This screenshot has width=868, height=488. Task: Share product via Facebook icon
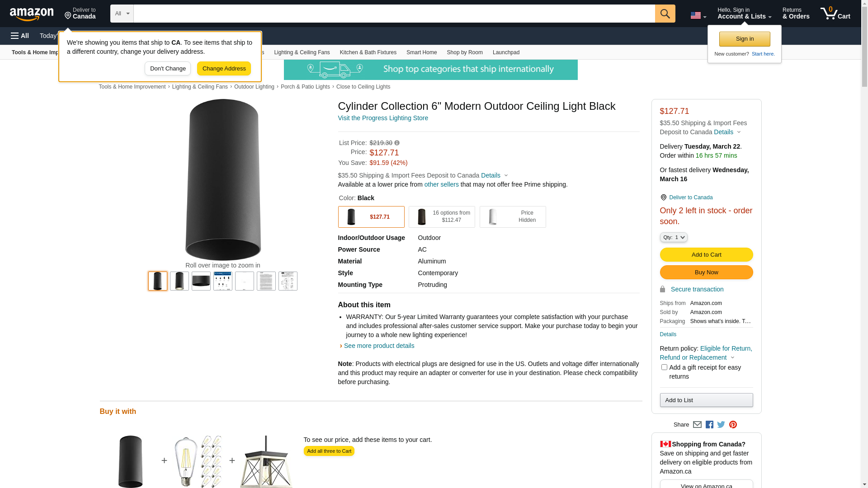pos(709,425)
